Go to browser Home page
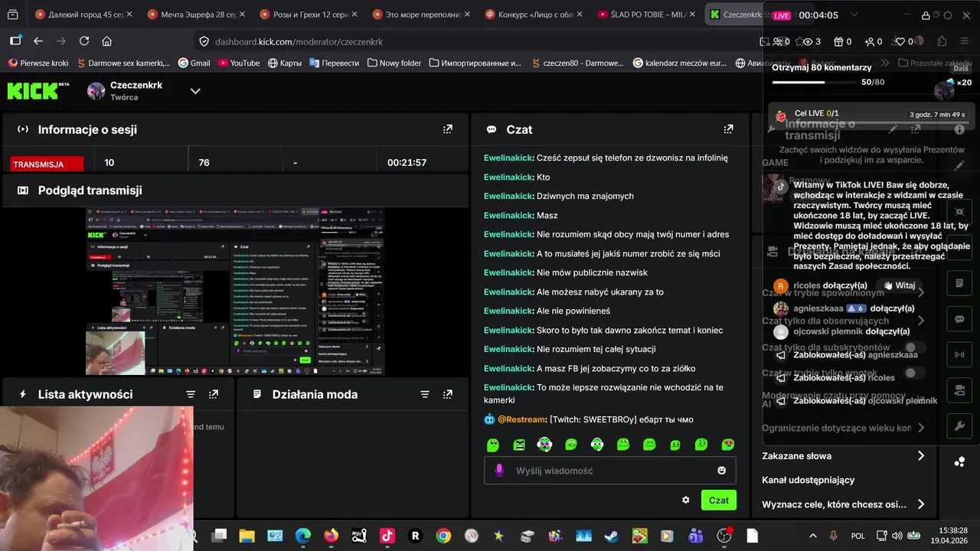 [106, 41]
